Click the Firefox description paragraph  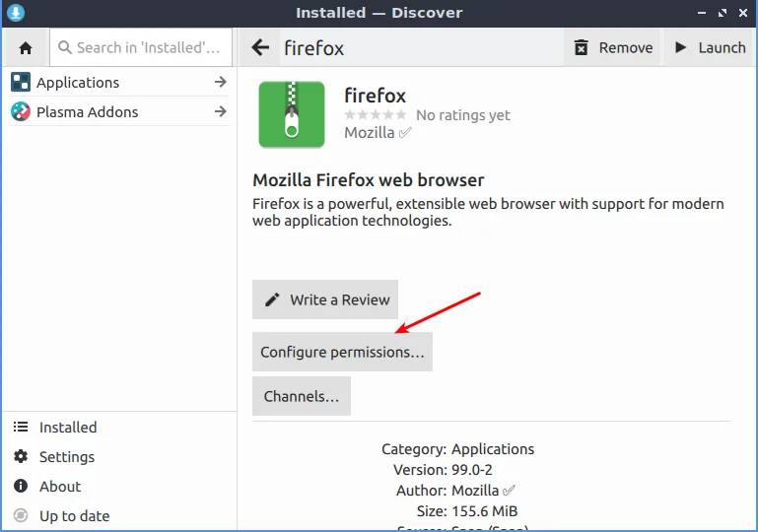click(x=488, y=212)
